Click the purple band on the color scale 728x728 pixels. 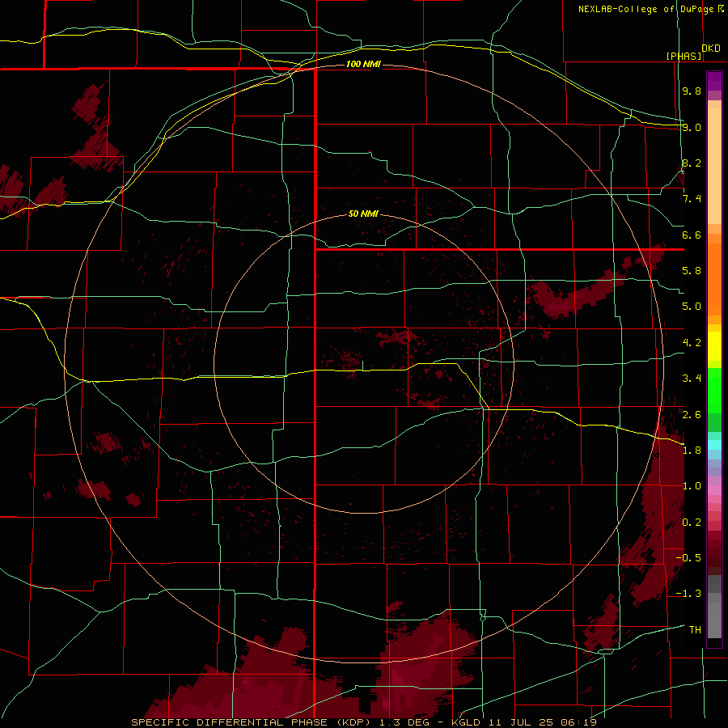(714, 81)
